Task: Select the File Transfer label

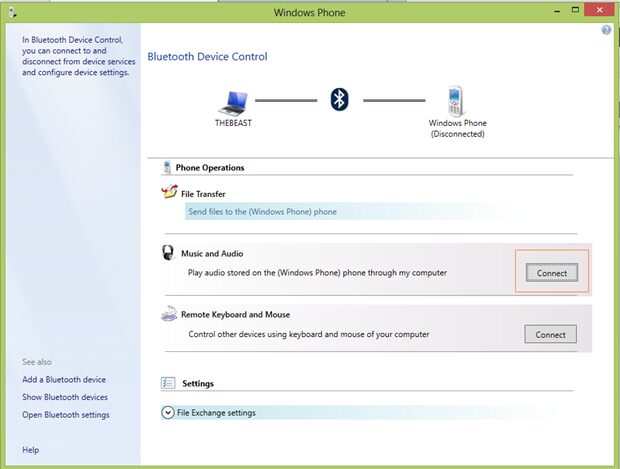Action: pos(203,194)
